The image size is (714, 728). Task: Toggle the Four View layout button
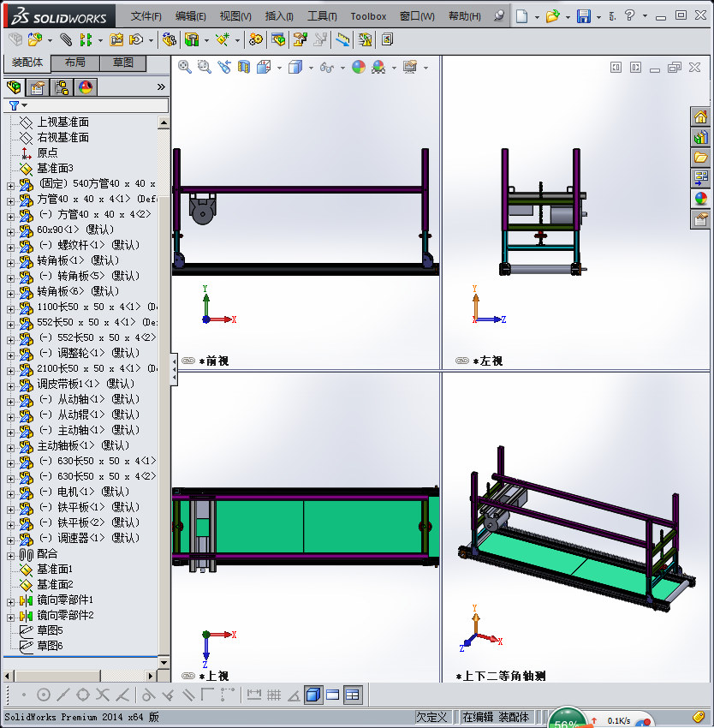click(353, 695)
